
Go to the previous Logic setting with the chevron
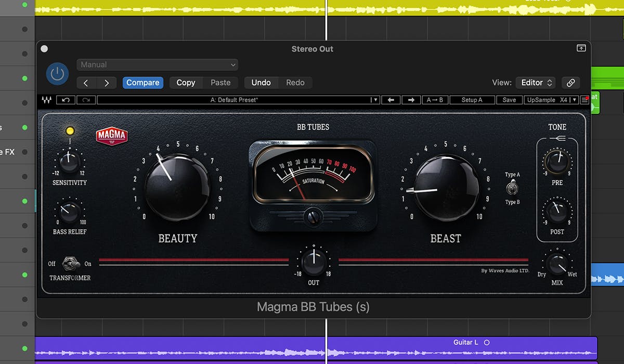pyautogui.click(x=86, y=83)
